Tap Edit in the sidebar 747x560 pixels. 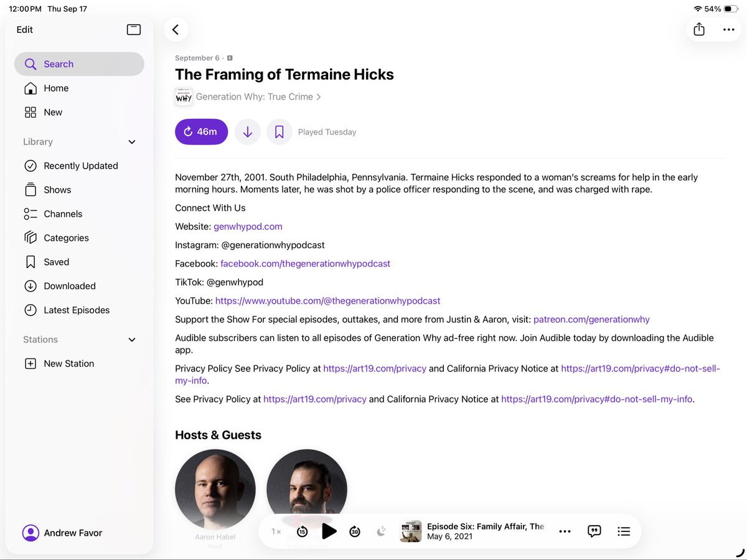coord(25,30)
